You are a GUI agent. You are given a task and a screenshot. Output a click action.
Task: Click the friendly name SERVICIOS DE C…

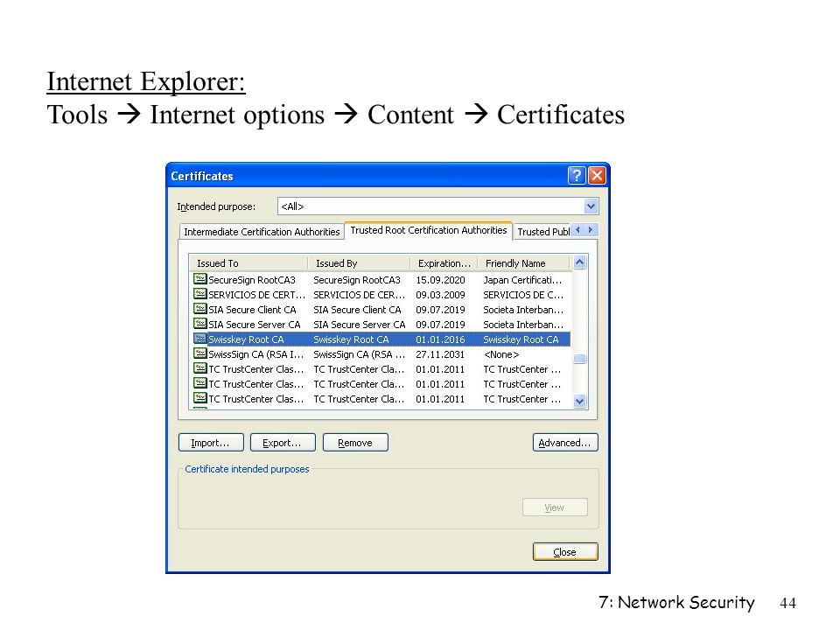(x=523, y=295)
